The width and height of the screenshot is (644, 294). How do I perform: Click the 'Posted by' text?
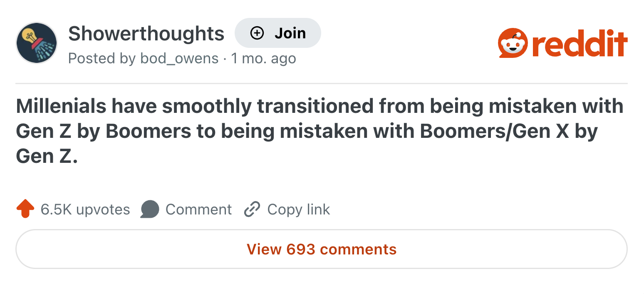pos(102,58)
